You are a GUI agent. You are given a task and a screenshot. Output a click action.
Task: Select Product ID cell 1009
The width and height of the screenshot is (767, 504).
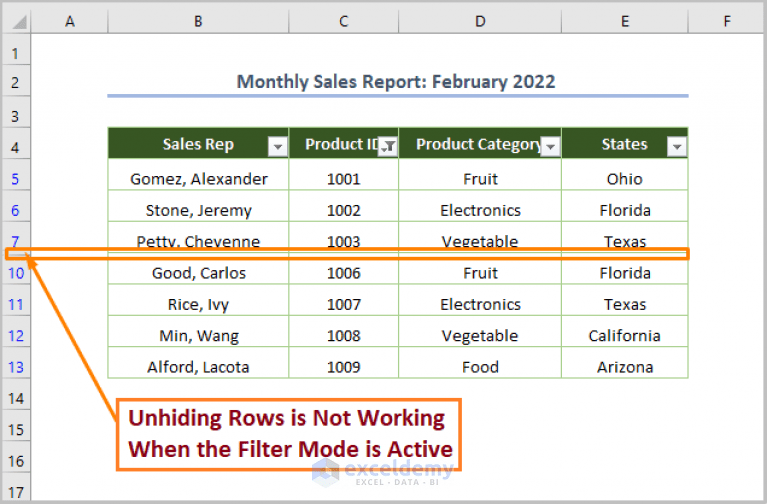[344, 363]
